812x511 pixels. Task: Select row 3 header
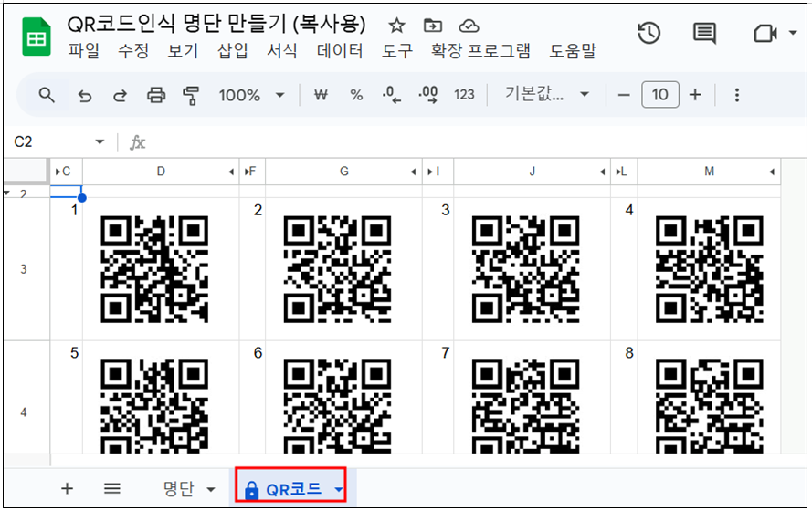coord(24,269)
